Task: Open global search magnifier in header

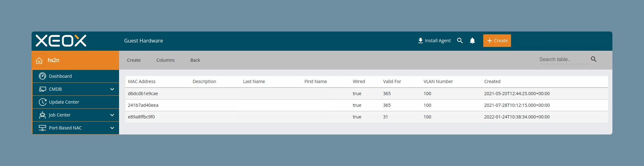Action: click(x=460, y=41)
